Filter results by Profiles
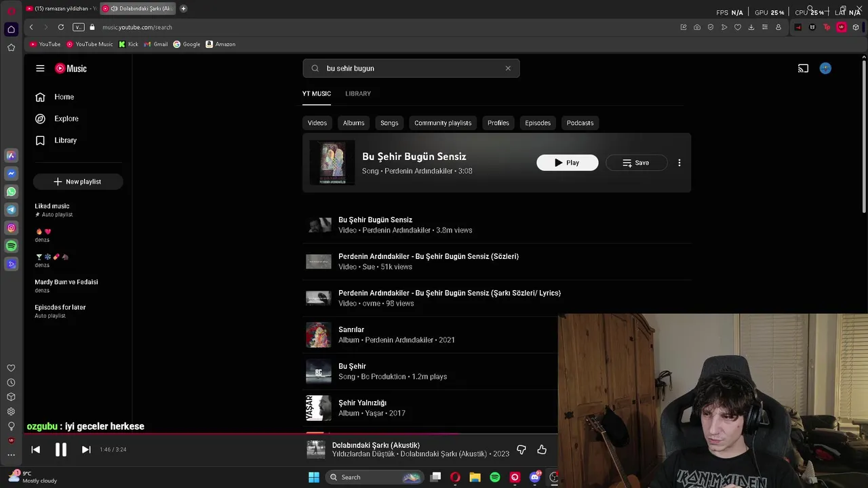Image resolution: width=868 pixels, height=488 pixels. pos(498,123)
